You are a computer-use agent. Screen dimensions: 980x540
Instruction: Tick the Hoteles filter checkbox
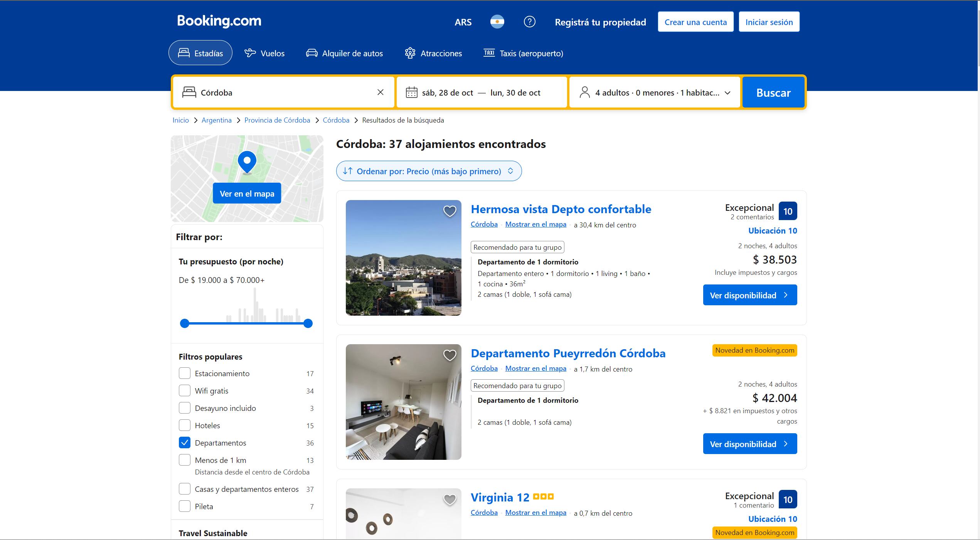pos(185,425)
